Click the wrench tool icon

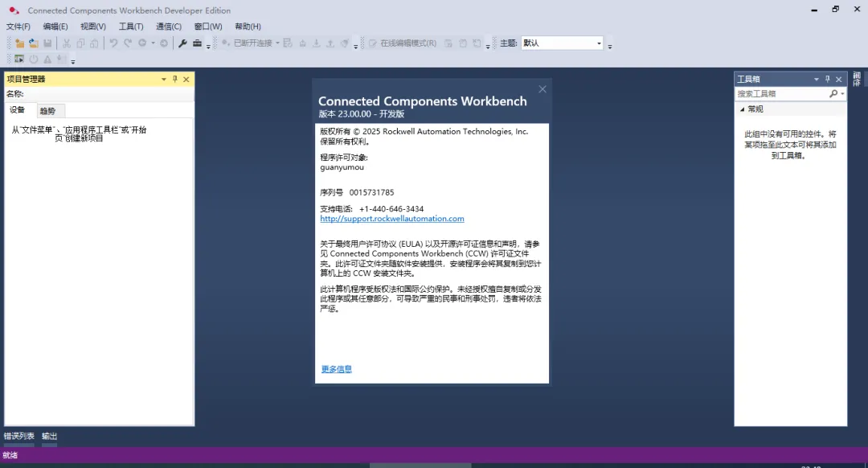coord(182,43)
